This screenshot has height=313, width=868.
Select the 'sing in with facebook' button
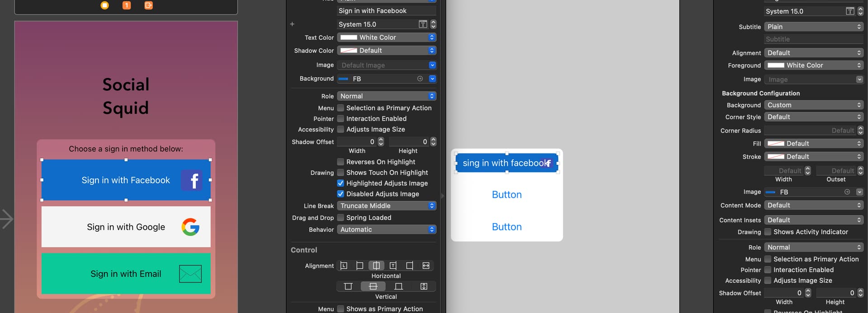507,163
